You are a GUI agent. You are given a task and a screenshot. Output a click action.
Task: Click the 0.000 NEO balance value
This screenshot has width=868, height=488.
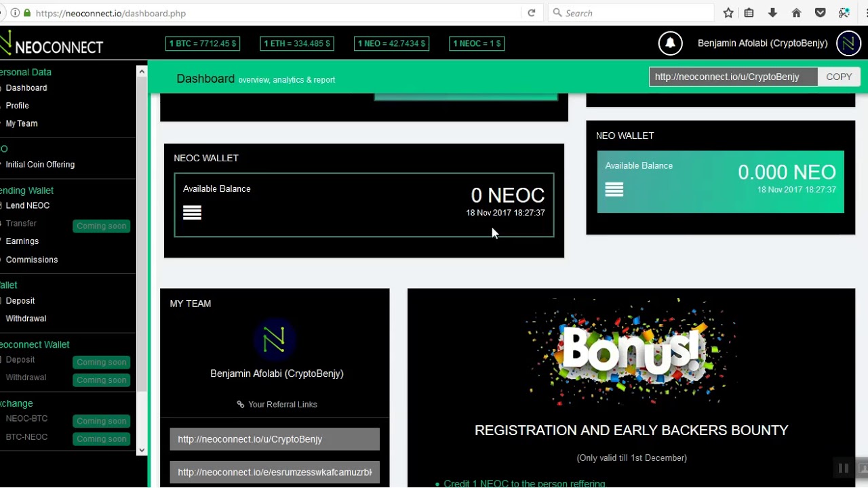(x=787, y=172)
